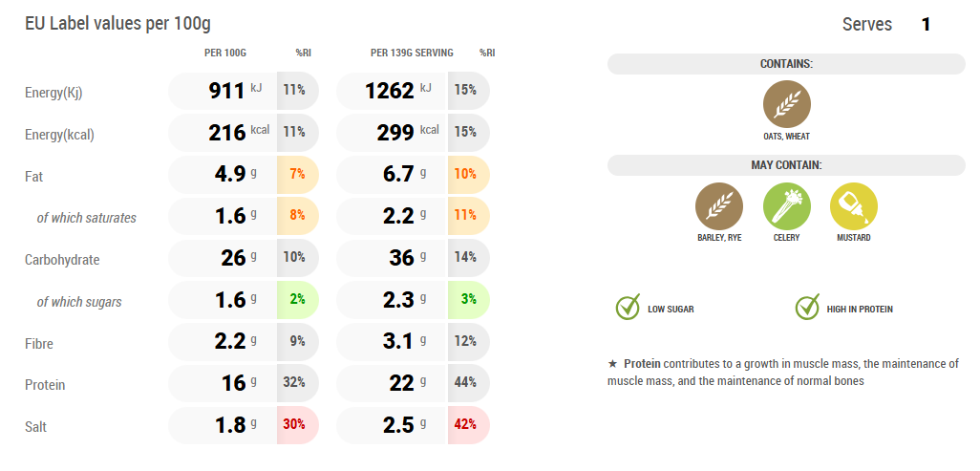Select the celery allergen icon
Viewport: 980px width, 471px height.
(x=786, y=204)
